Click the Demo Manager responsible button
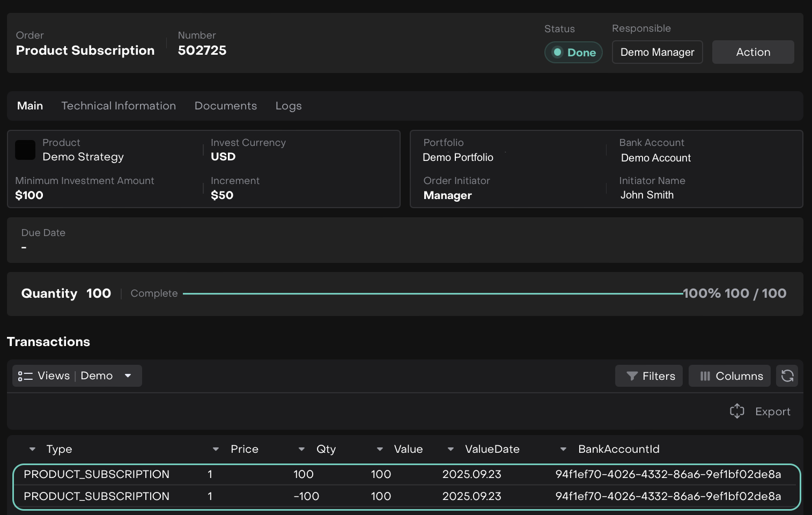Viewport: 812px width, 515px height. click(657, 53)
